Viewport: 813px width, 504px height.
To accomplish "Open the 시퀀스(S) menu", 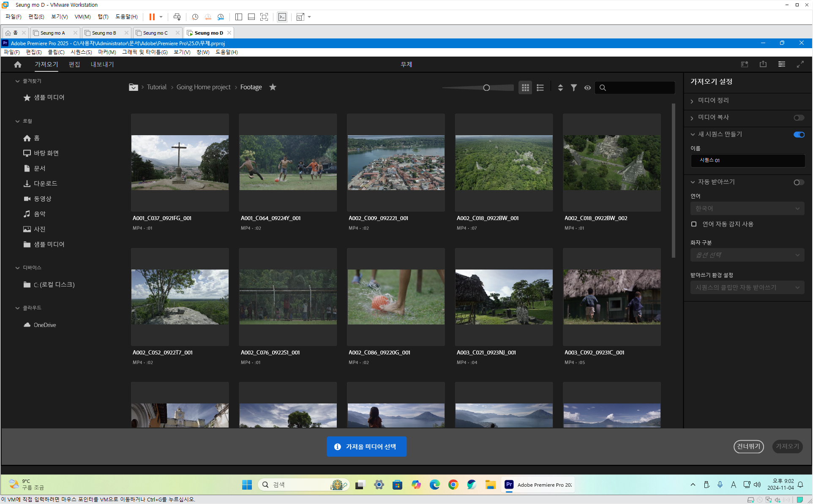I will [x=81, y=52].
